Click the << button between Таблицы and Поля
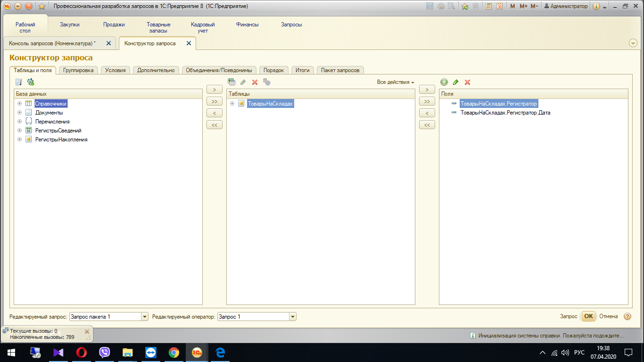 (x=427, y=125)
